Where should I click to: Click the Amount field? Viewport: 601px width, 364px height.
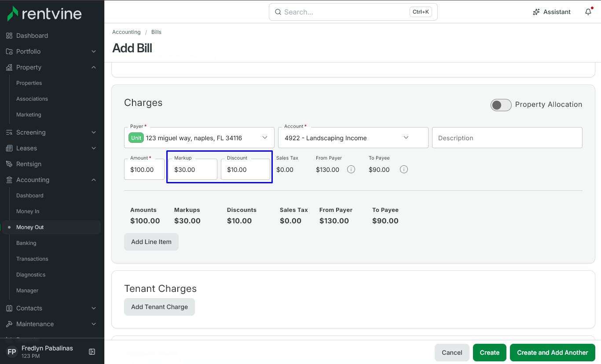point(144,169)
